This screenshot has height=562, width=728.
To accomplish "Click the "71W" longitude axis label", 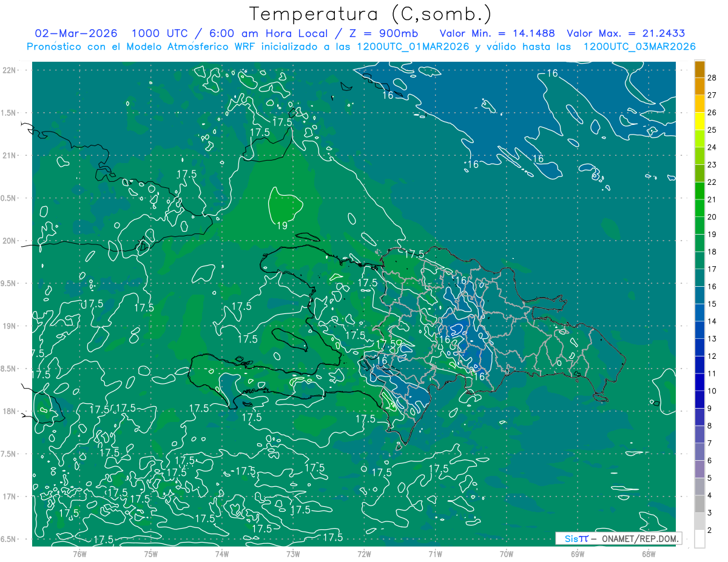I will pyautogui.click(x=435, y=554).
